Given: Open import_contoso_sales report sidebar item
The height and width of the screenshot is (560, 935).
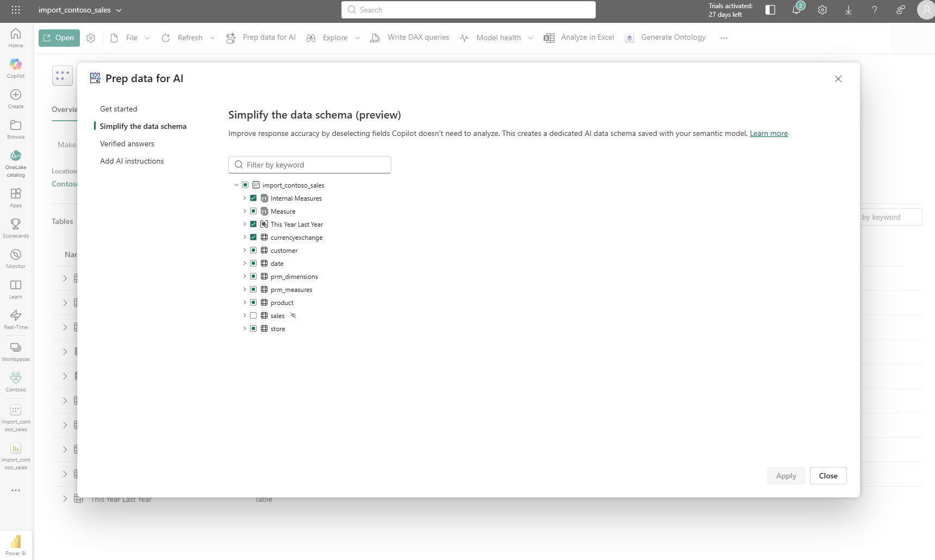Looking at the screenshot, I should 16,456.
